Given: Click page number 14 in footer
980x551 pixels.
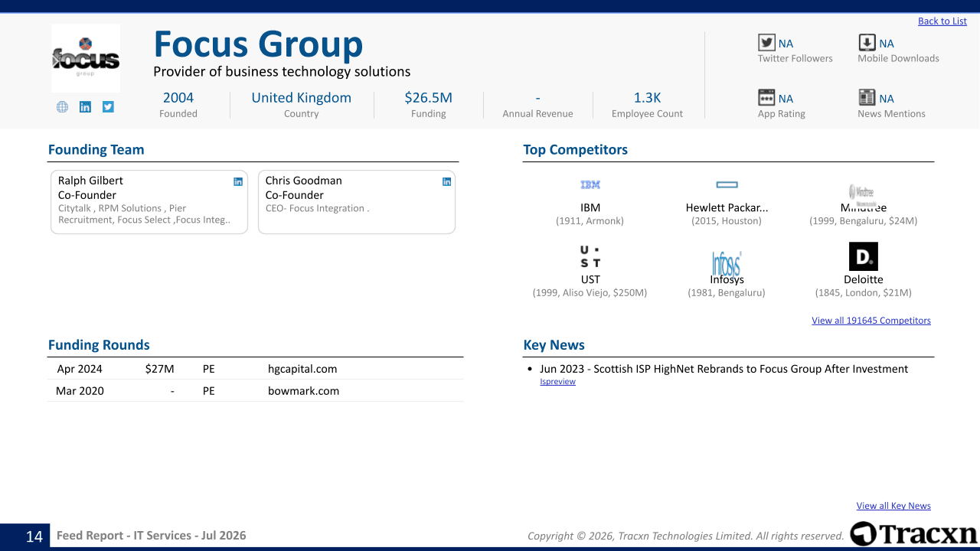Looking at the screenshot, I should click(34, 536).
